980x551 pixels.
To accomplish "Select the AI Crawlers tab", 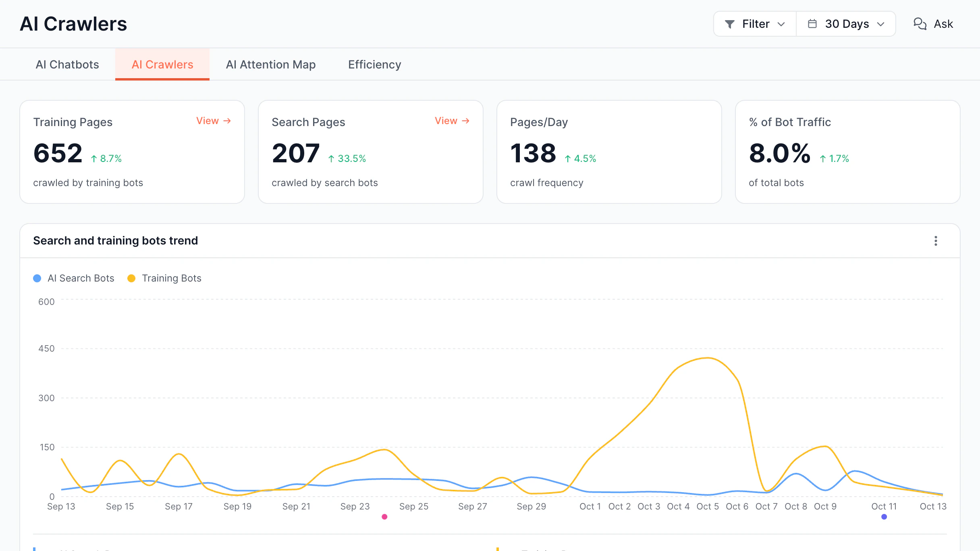I will [162, 64].
